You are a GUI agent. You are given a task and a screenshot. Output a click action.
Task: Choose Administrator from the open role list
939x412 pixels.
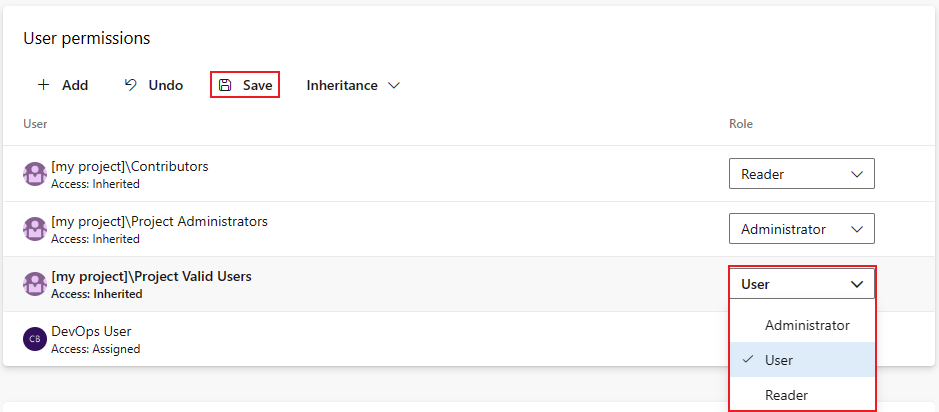click(802, 325)
